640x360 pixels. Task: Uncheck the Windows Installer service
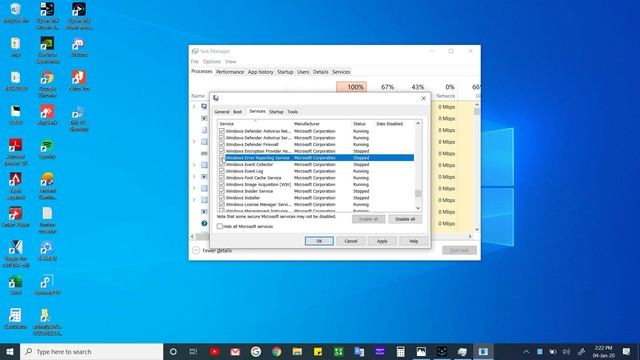coord(222,198)
